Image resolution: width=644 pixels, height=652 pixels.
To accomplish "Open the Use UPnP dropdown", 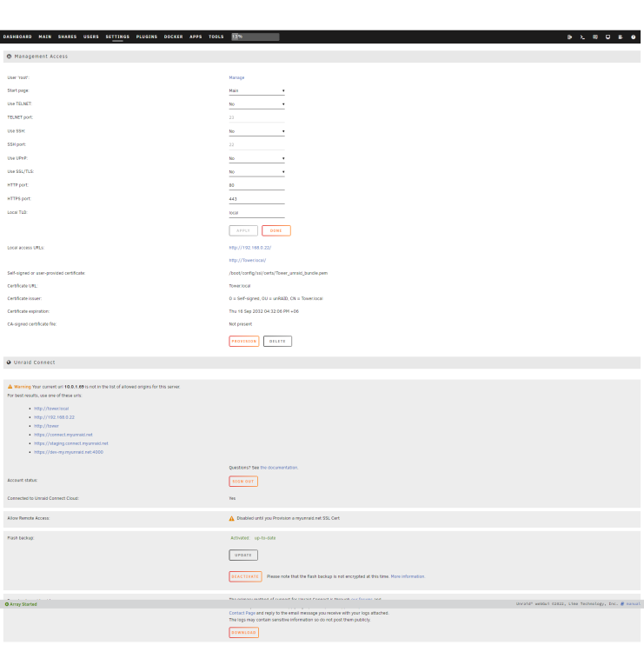I will (256, 158).
